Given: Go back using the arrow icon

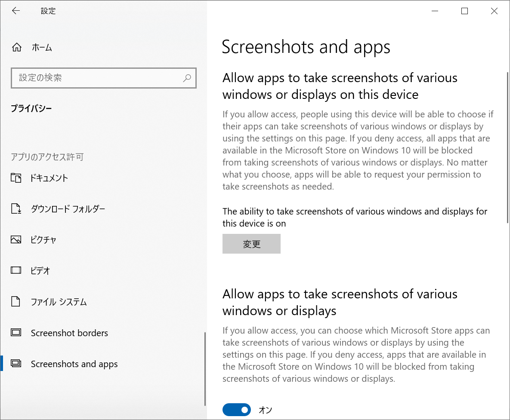Looking at the screenshot, I should point(15,11).
